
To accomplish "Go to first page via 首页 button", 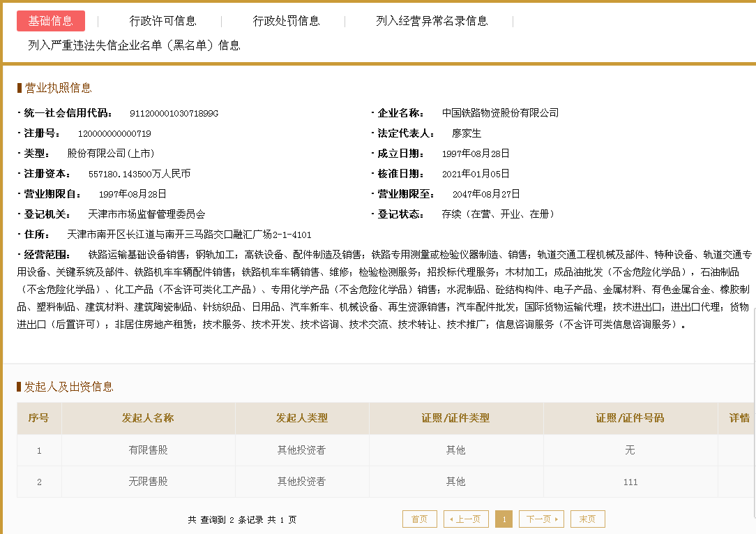I will (419, 519).
